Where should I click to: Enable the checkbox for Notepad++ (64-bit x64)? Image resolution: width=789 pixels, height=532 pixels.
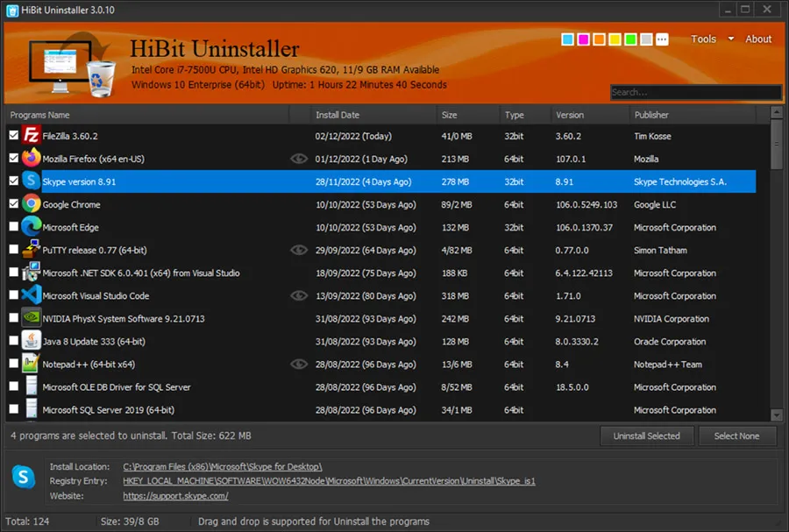tap(11, 364)
